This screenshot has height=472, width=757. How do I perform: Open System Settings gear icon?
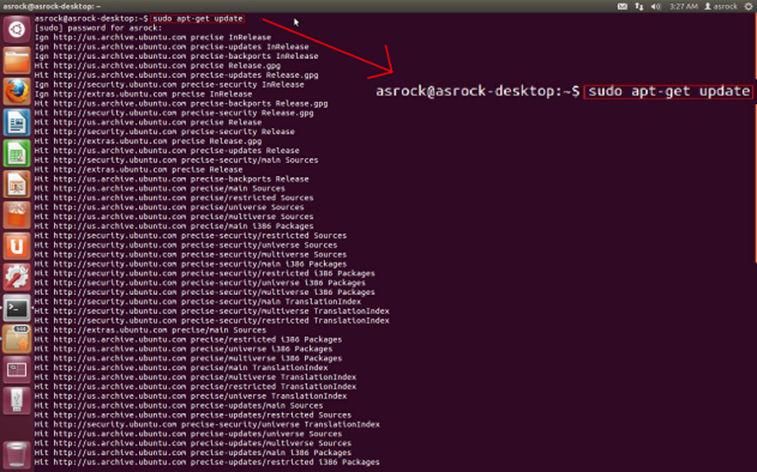click(x=16, y=276)
